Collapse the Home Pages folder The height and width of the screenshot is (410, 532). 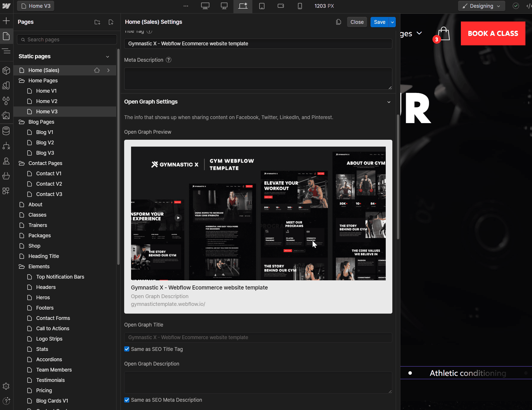click(x=22, y=81)
